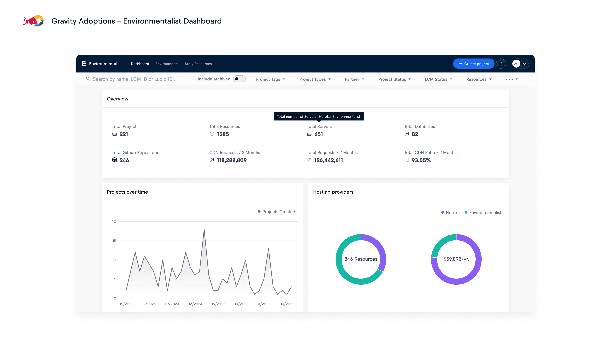The width and height of the screenshot is (611, 364).
Task: Click the gray Projects Created legend dot
Action: pyautogui.click(x=259, y=211)
